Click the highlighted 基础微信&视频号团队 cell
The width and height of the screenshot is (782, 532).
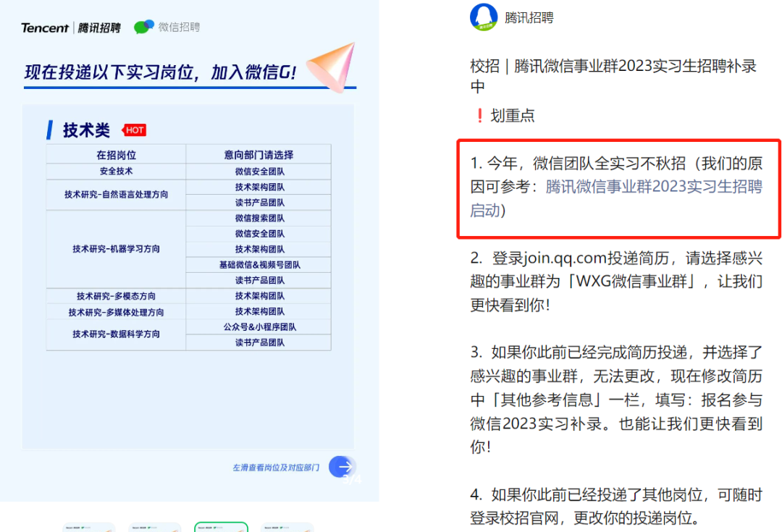(x=258, y=263)
